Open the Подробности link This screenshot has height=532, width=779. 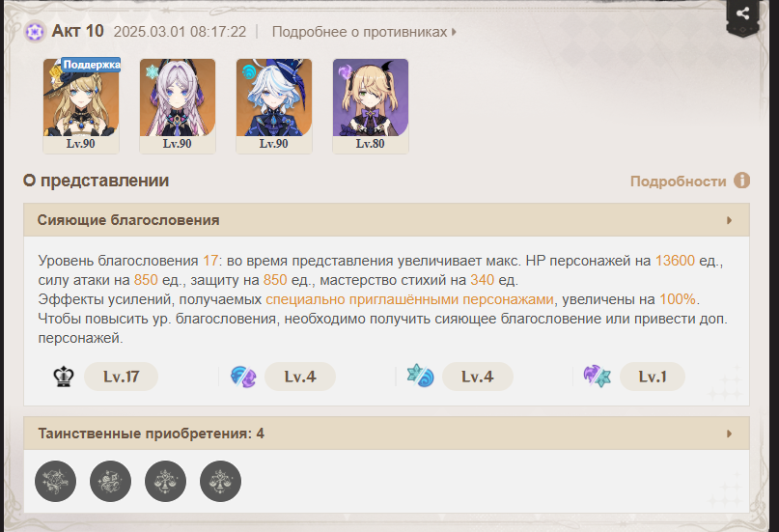click(679, 182)
